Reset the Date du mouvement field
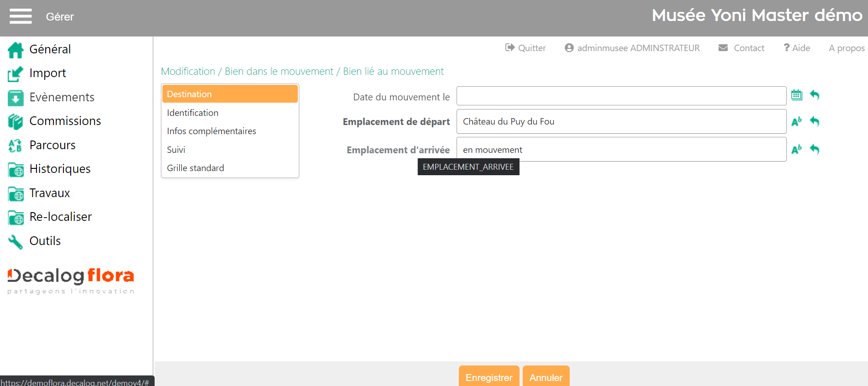This screenshot has width=868, height=386. pos(815,95)
